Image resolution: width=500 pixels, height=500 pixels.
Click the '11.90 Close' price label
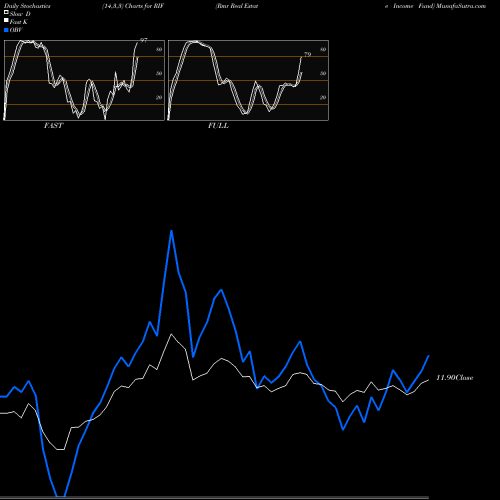tap(455, 378)
